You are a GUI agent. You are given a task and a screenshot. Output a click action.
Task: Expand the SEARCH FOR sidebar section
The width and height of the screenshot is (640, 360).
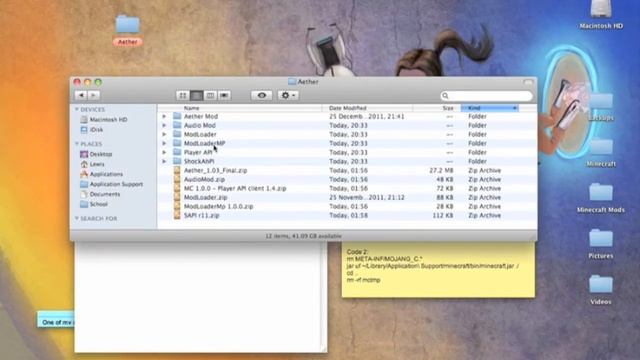[77, 218]
